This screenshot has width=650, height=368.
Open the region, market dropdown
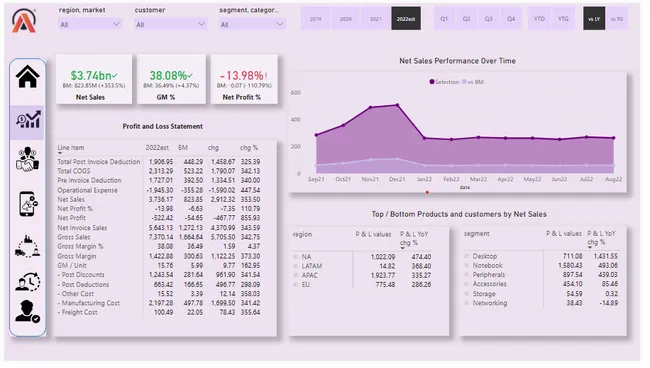click(90, 24)
